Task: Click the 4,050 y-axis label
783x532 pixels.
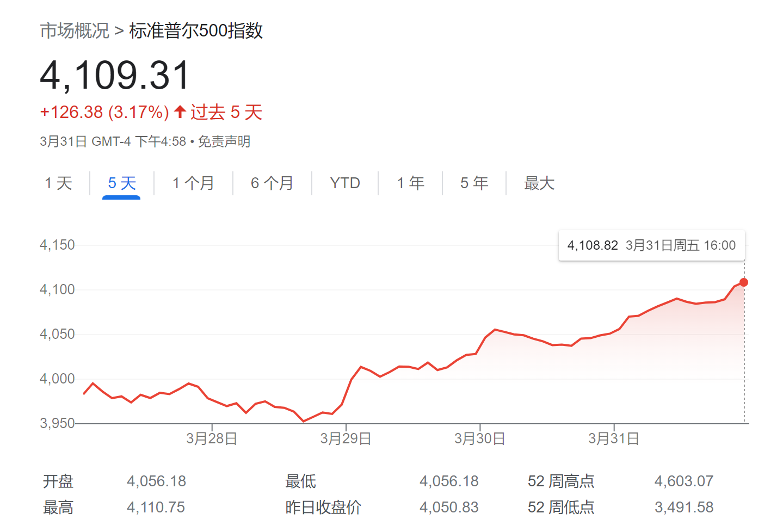Action: coord(57,334)
